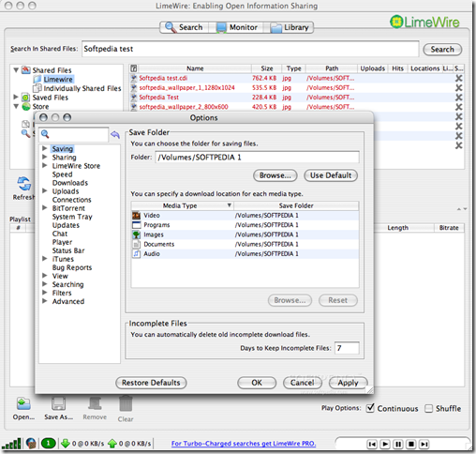The width and height of the screenshot is (476, 454).
Task: Enable the Shuffle checkbox
Action: coord(428,408)
